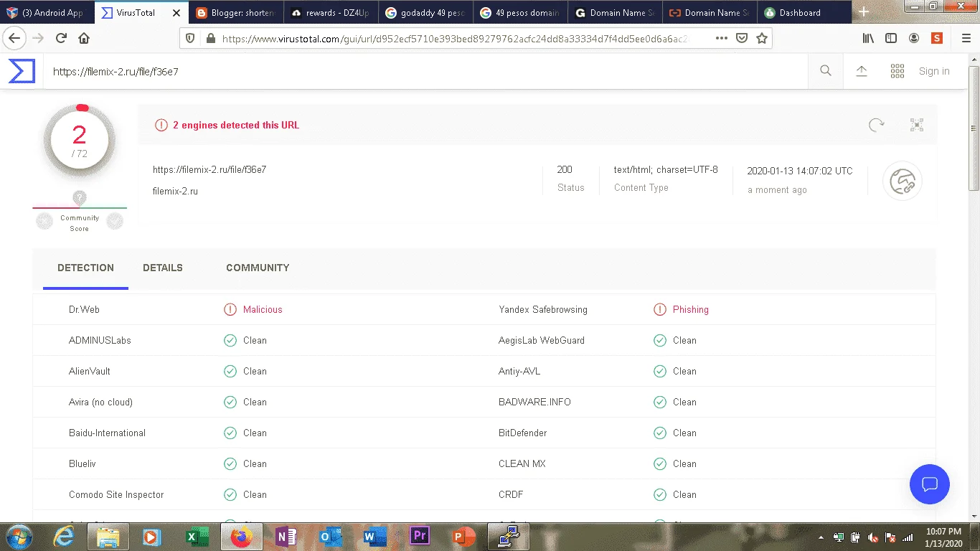980x551 pixels.
Task: Open Excel from the taskbar
Action: point(195,537)
